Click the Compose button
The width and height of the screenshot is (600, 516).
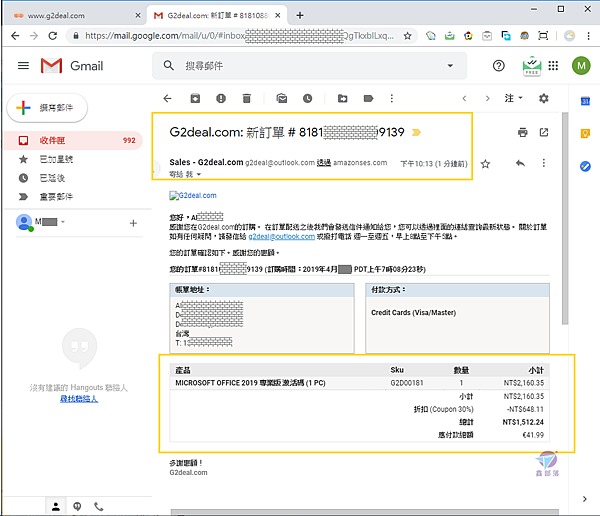pyautogui.click(x=47, y=108)
